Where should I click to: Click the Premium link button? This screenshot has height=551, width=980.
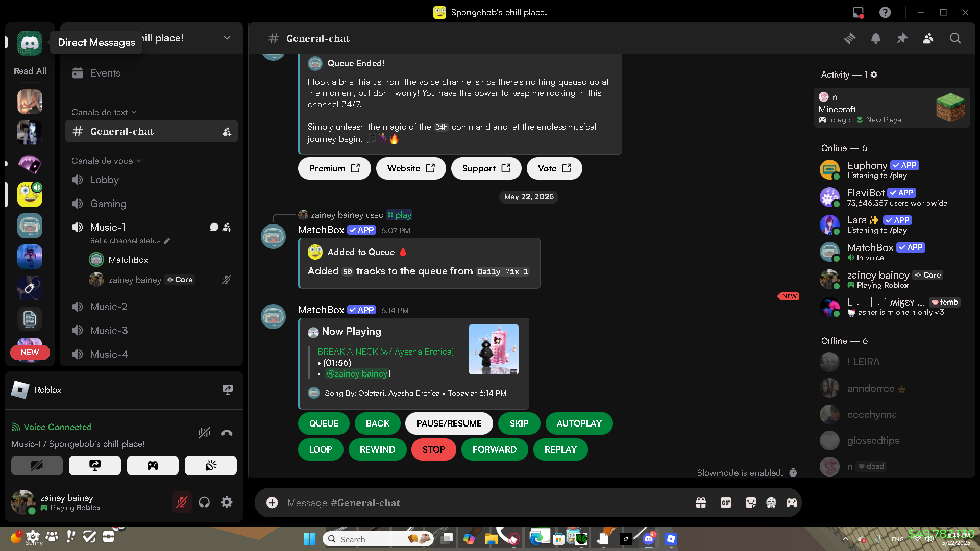click(x=334, y=168)
